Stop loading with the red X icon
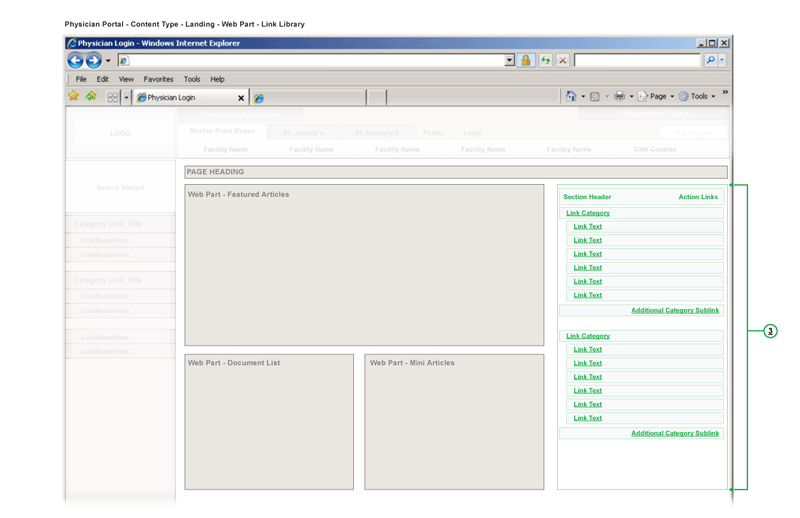Screen dimensions: 800x518 coord(563,61)
